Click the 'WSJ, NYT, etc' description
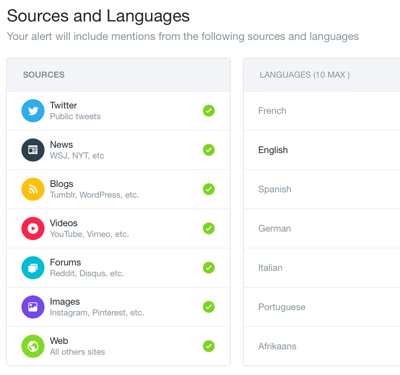The width and height of the screenshot is (400, 375). [77, 156]
